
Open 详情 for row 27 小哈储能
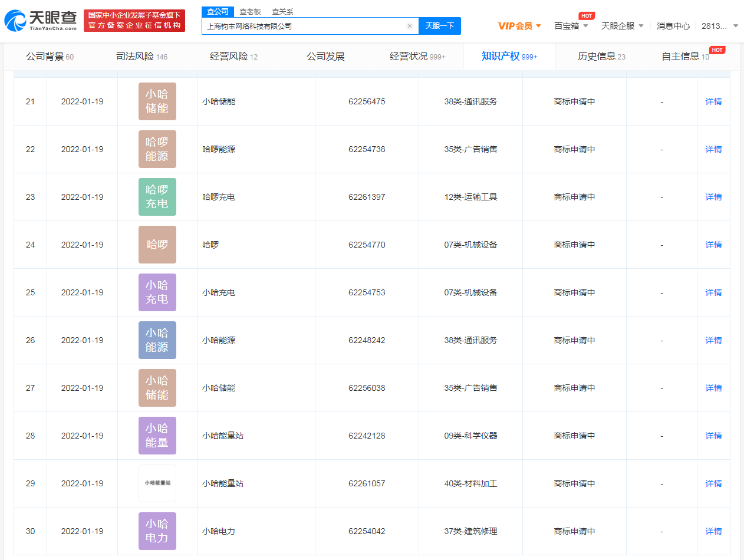coord(713,388)
